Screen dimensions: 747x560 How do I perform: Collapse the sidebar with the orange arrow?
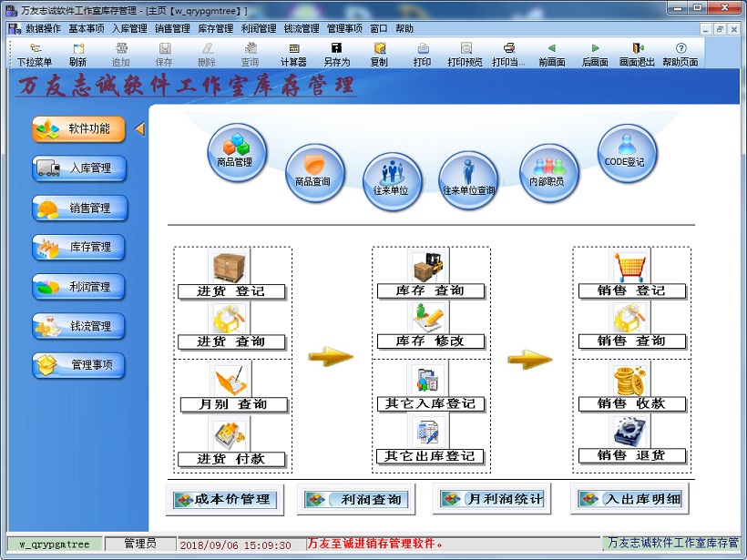pos(139,129)
